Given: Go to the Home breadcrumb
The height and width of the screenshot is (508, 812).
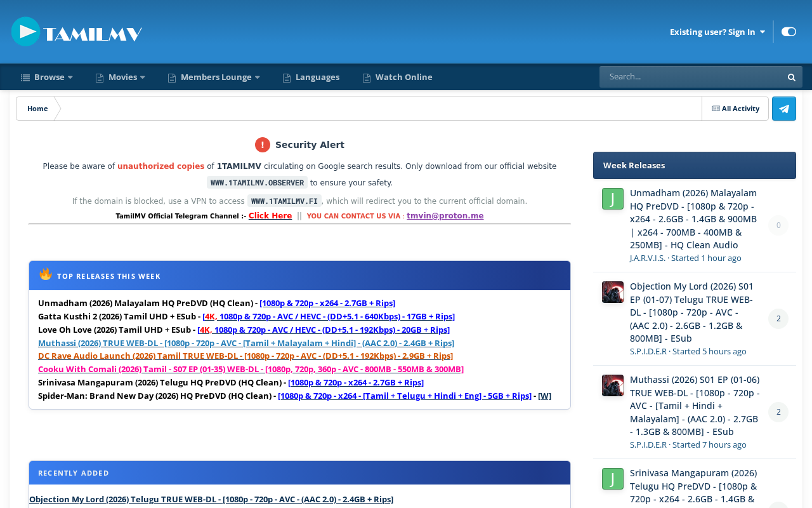Looking at the screenshot, I should tap(37, 109).
